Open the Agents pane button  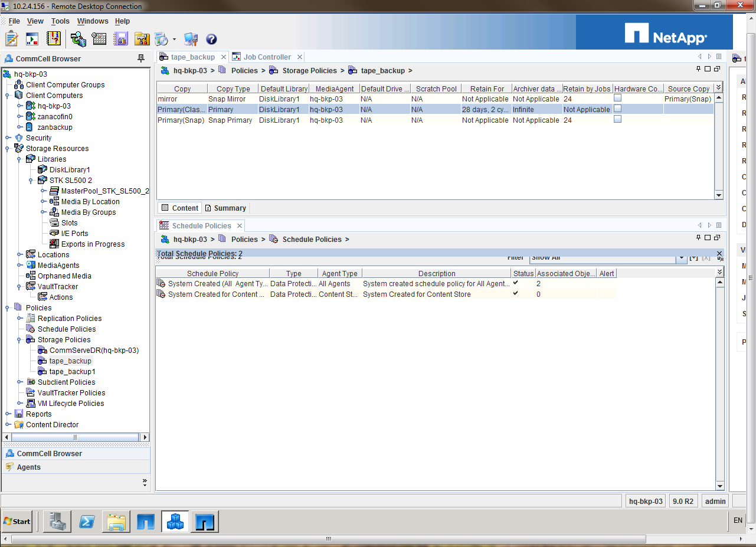click(x=28, y=467)
